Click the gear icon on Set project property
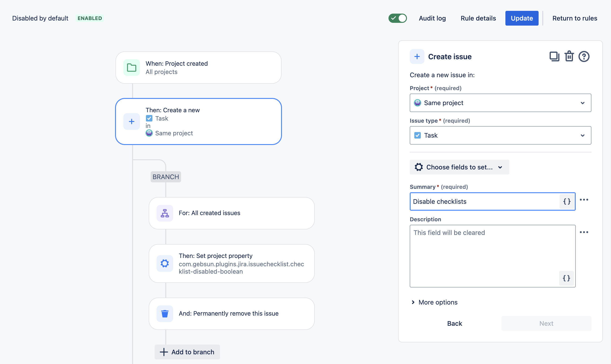Screen dimensions: 611x364 tap(165, 263)
